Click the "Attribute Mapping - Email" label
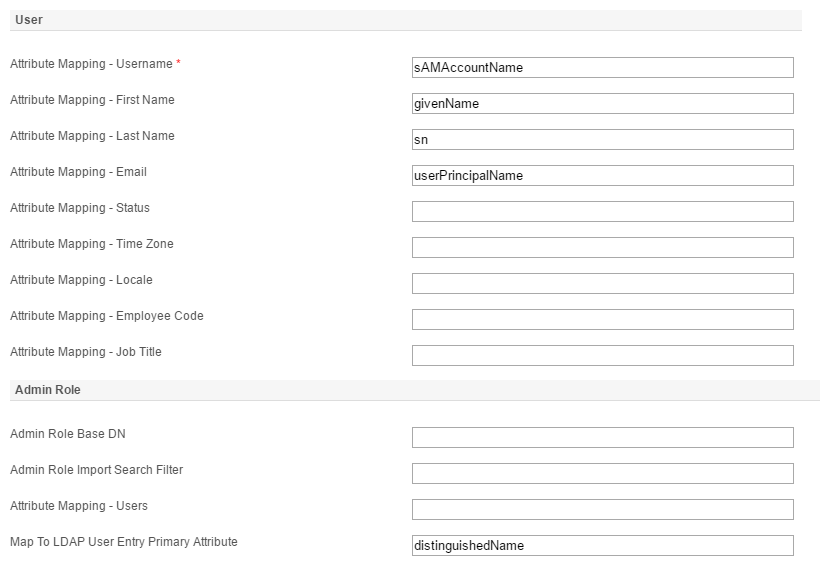 coord(78,172)
